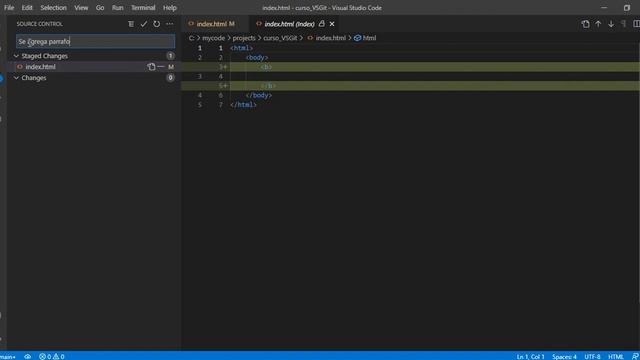Go to previous change arrow
The image size is (640, 360).
(598, 24)
